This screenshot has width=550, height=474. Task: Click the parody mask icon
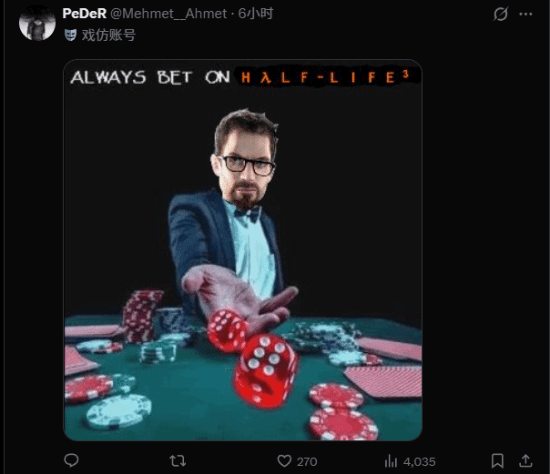pyautogui.click(x=71, y=35)
